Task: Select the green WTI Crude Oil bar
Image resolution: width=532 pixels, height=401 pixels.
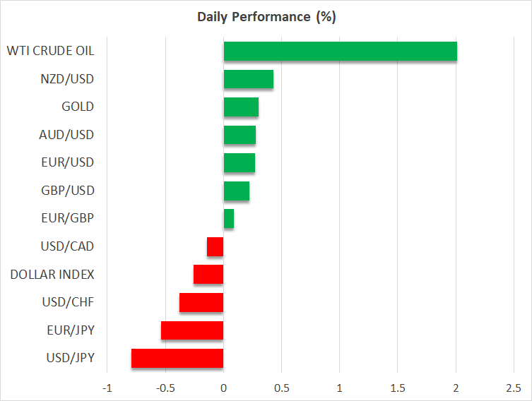Action: pyautogui.click(x=340, y=52)
